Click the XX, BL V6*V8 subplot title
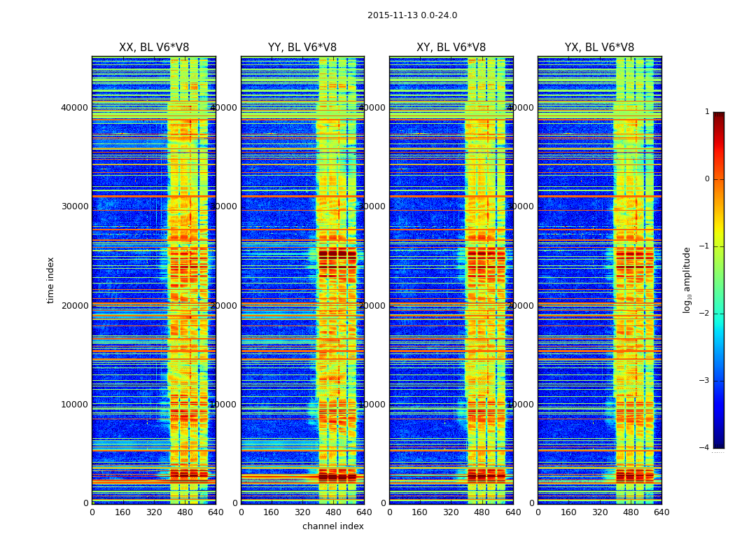Screen dimensions: 735x560 click(154, 48)
